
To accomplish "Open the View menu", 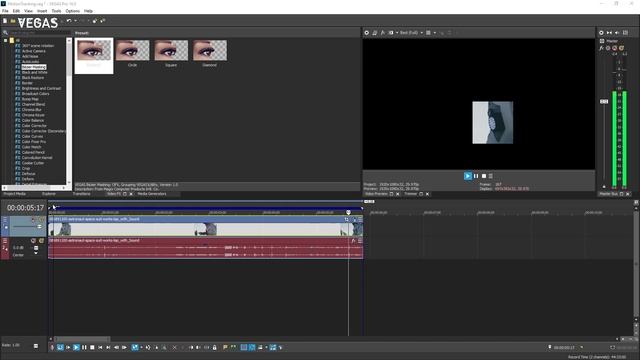I will (28, 11).
